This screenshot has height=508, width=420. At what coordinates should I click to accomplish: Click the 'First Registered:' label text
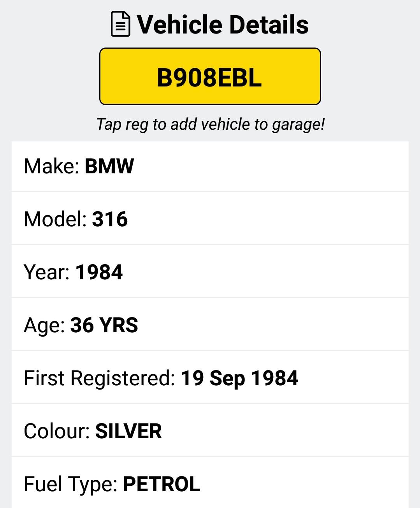click(100, 378)
